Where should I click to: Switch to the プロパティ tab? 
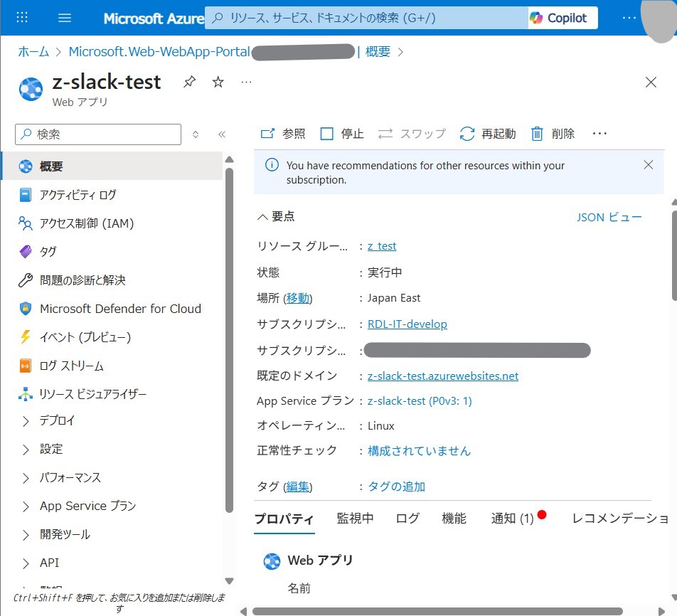pyautogui.click(x=284, y=519)
